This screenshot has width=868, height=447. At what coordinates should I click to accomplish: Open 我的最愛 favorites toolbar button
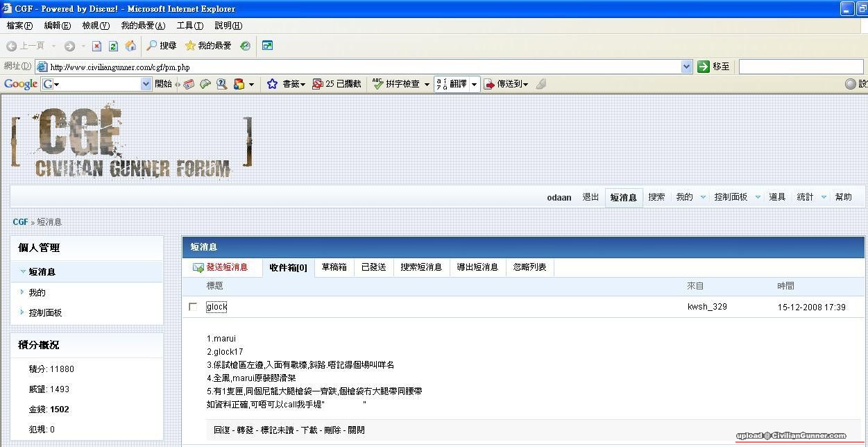pos(207,46)
